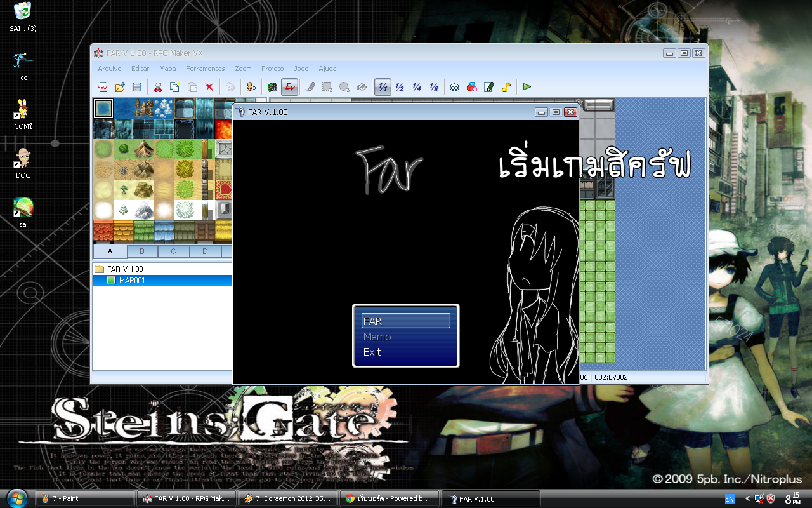Open the Ferramentas menu
The image size is (812, 508).
coord(206,69)
